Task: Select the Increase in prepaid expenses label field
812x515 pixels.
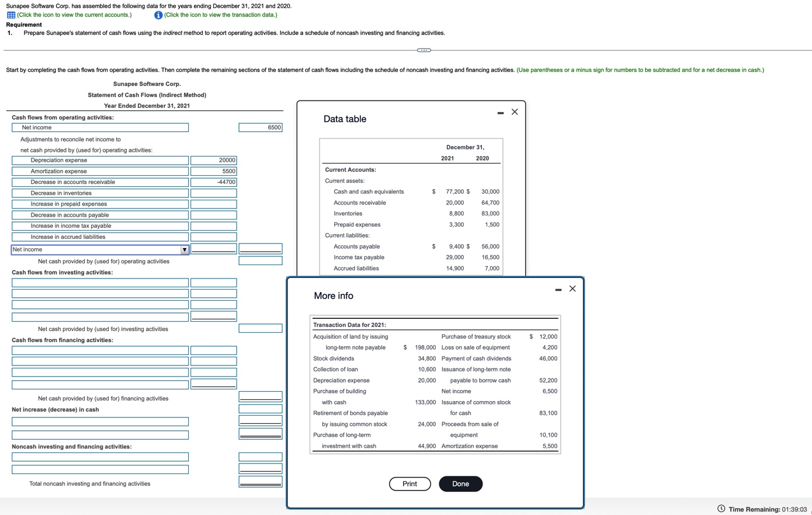Action: click(x=100, y=204)
